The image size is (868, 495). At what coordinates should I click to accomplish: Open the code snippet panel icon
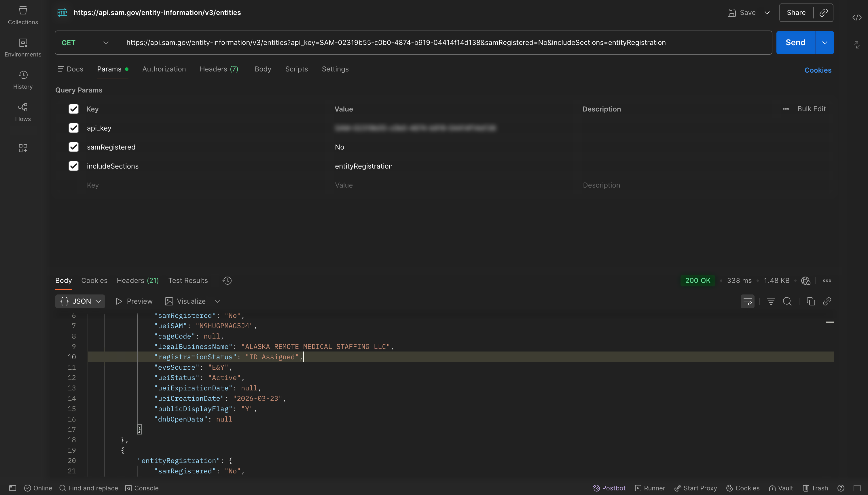(x=857, y=17)
